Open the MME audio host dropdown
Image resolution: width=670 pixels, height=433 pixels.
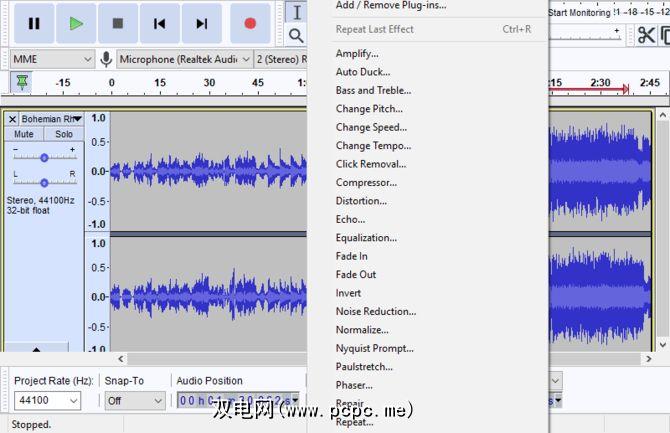tap(50, 60)
